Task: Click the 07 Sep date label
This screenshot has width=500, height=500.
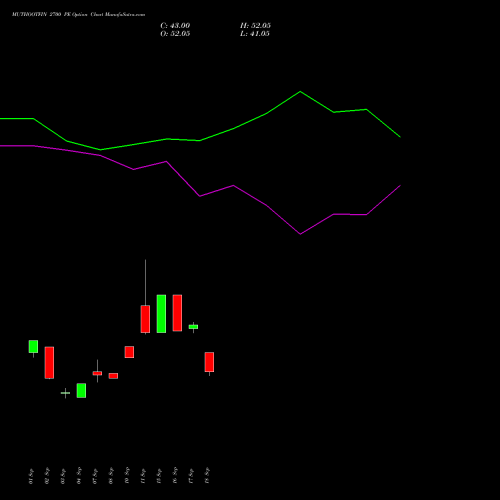Action: click(x=95, y=476)
